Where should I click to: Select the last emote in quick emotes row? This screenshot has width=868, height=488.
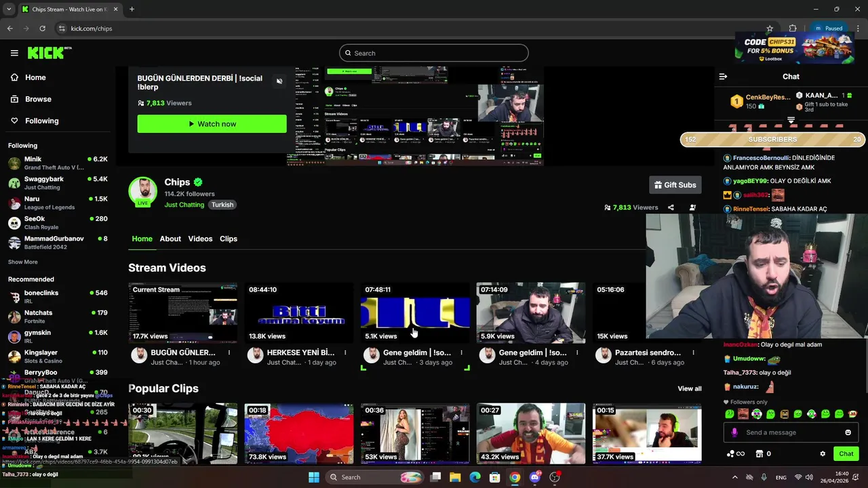853,413
